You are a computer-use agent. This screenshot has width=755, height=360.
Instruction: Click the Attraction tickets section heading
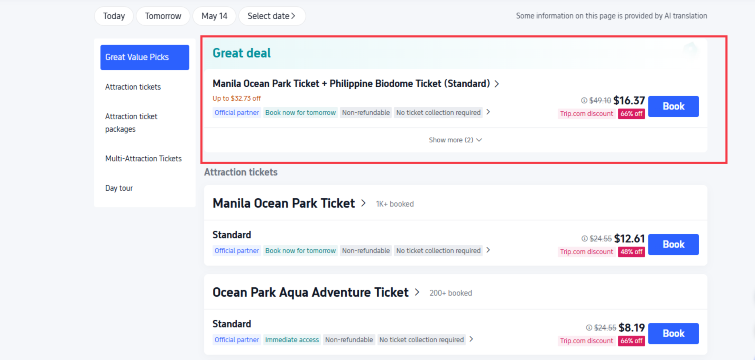tap(241, 172)
